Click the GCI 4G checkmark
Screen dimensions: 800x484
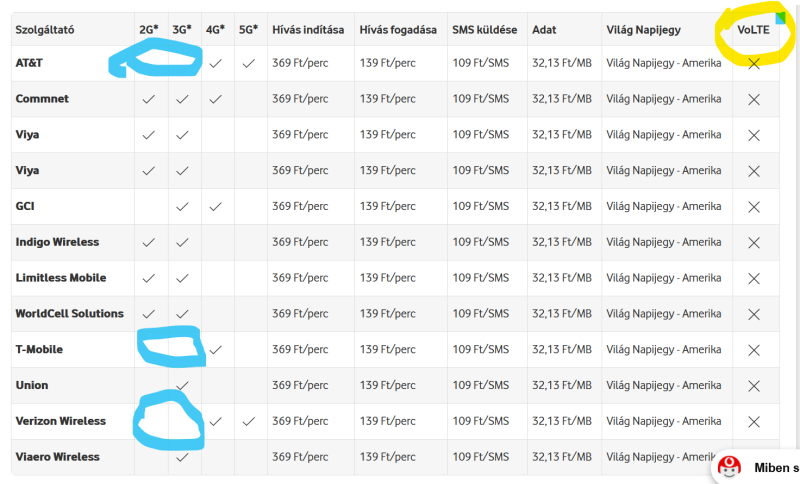click(x=216, y=207)
